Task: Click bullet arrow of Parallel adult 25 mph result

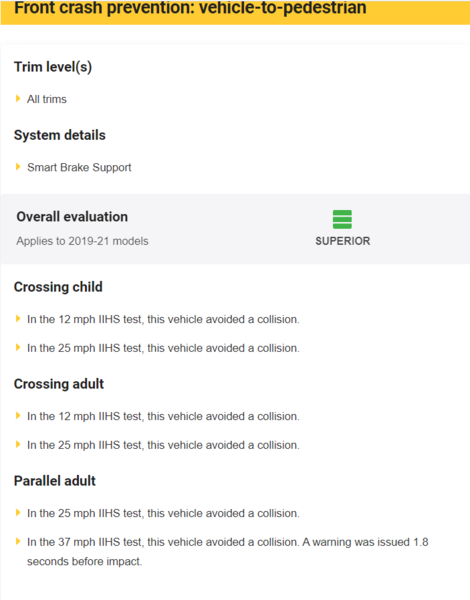Action: point(18,513)
